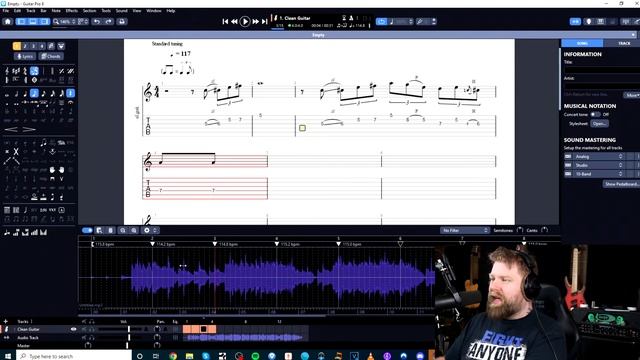Open the Analog mastering dropdown
This screenshot has width=640, height=360.
click(x=599, y=157)
